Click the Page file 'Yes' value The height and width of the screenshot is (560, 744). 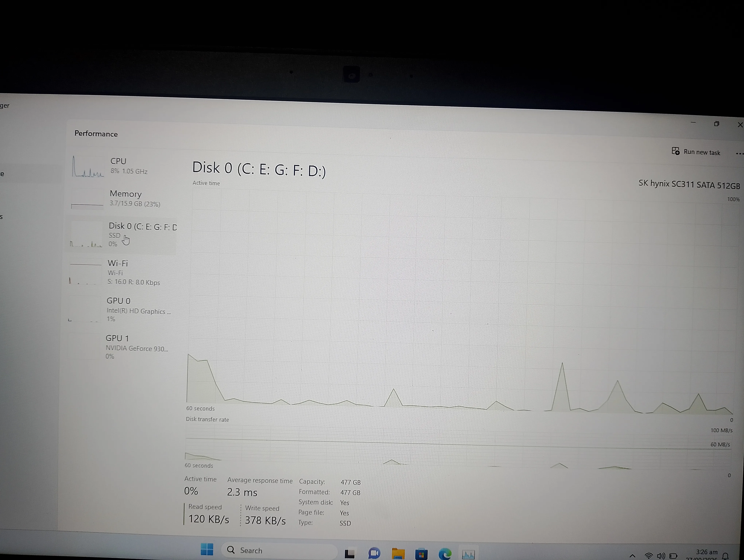[x=344, y=513]
